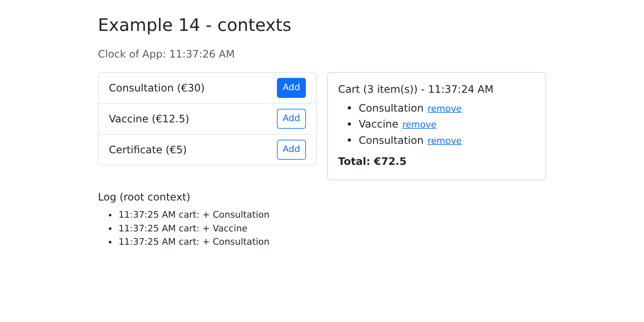
Task: Click Add button for Vaccine (€12.5)
Action: (291, 118)
